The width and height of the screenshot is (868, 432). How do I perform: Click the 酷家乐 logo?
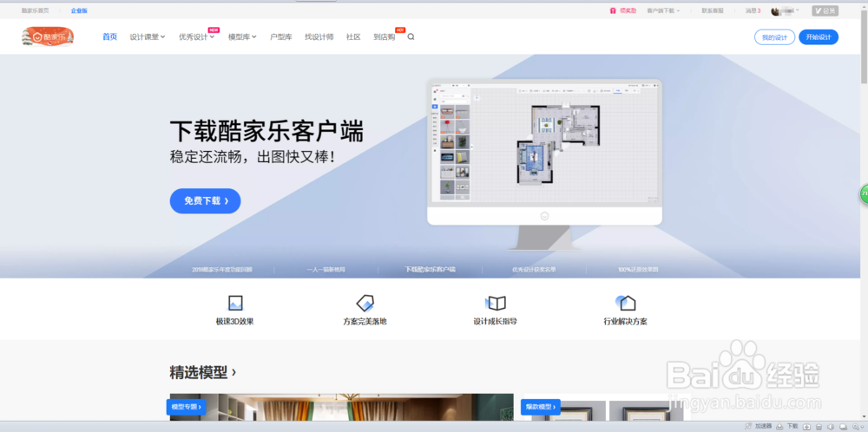(x=48, y=36)
